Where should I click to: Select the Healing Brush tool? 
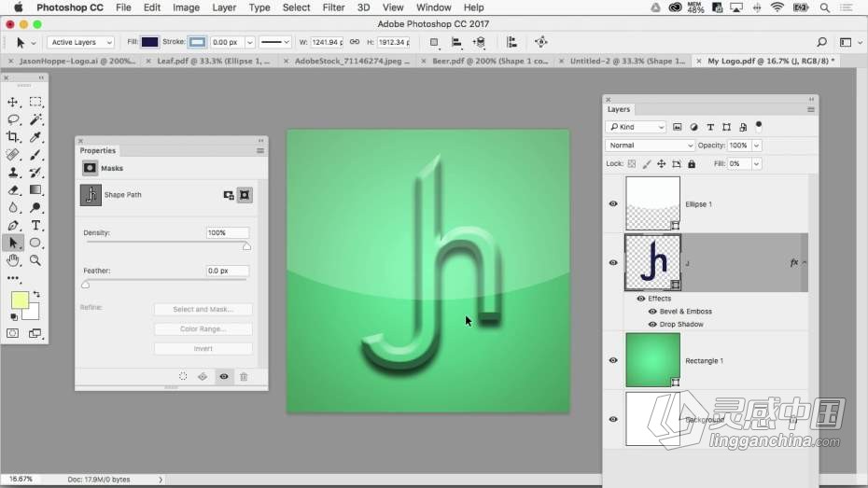pos(13,155)
